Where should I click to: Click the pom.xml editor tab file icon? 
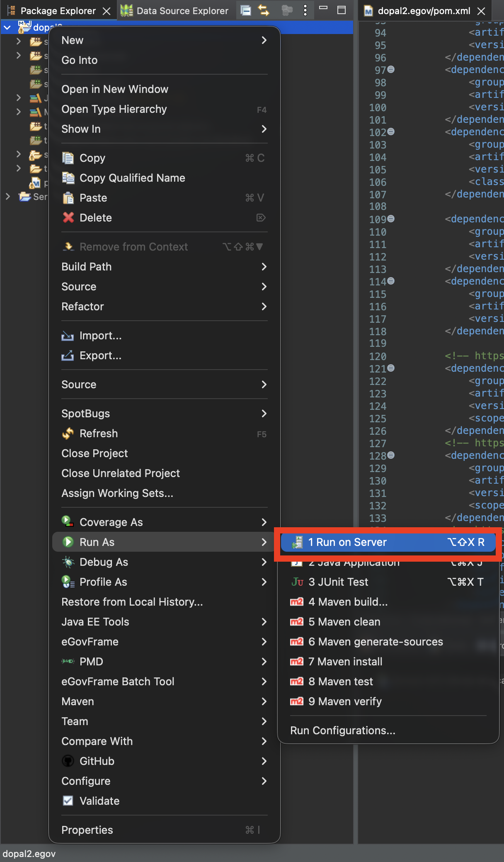[x=368, y=11]
